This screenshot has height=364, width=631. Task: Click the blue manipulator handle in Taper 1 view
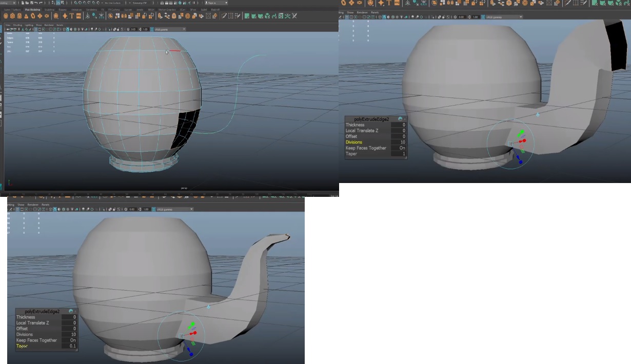pyautogui.click(x=520, y=162)
